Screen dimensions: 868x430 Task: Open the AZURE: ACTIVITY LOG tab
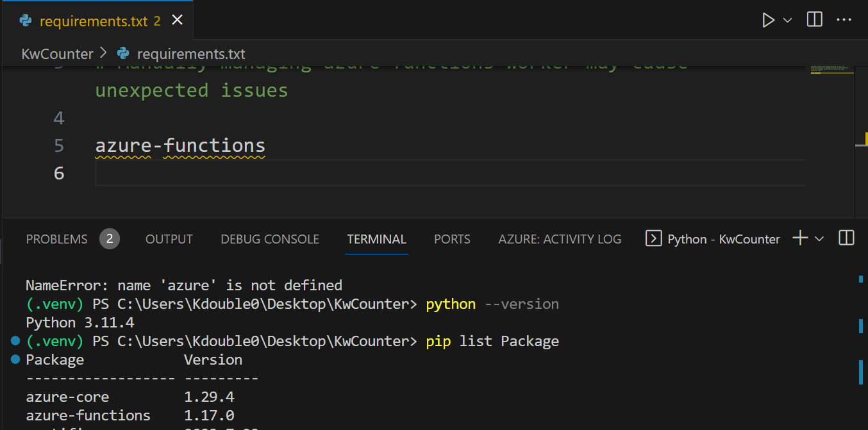(x=560, y=239)
